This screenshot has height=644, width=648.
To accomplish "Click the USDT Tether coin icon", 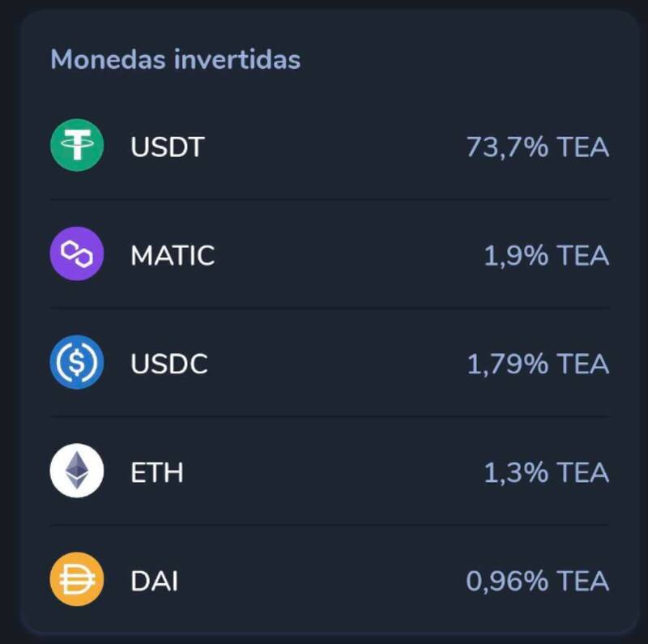I will (77, 146).
